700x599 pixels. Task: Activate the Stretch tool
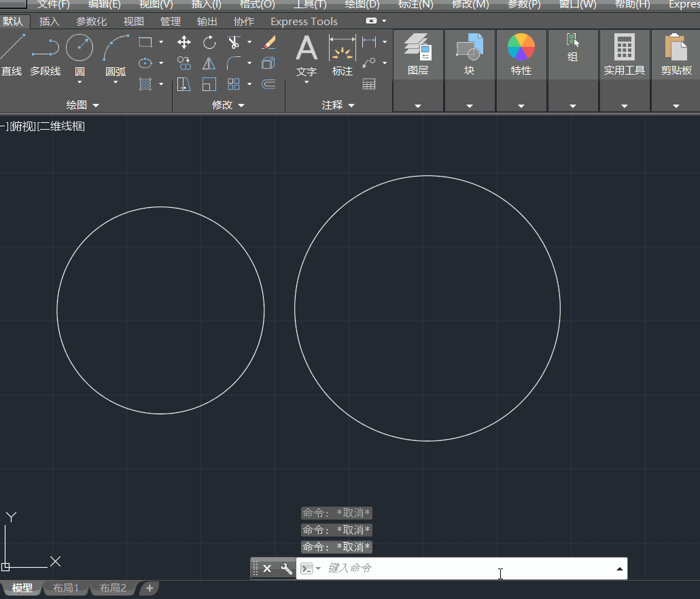pyautogui.click(x=184, y=84)
